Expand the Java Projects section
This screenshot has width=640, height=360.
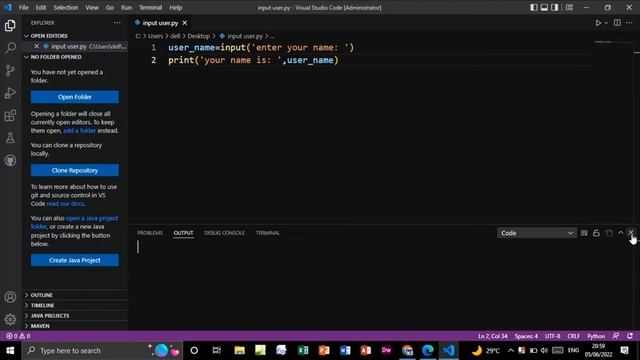(x=75, y=316)
